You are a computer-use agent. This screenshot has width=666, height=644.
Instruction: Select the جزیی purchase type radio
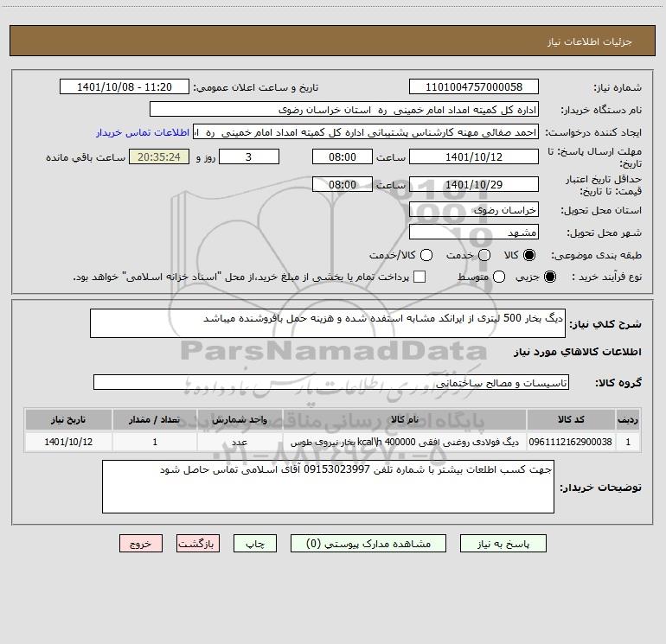pos(549,277)
